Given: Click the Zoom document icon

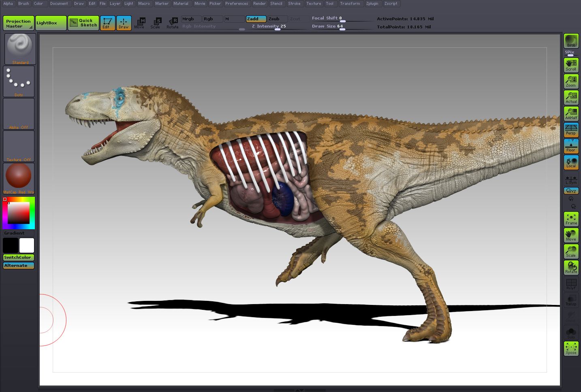Looking at the screenshot, I should 571,81.
